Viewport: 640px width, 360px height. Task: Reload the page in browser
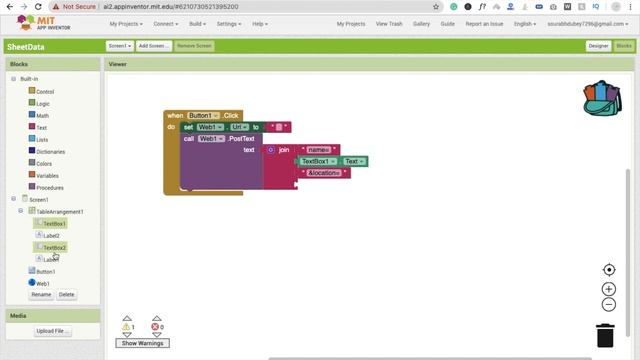pyautogui.click(x=38, y=7)
